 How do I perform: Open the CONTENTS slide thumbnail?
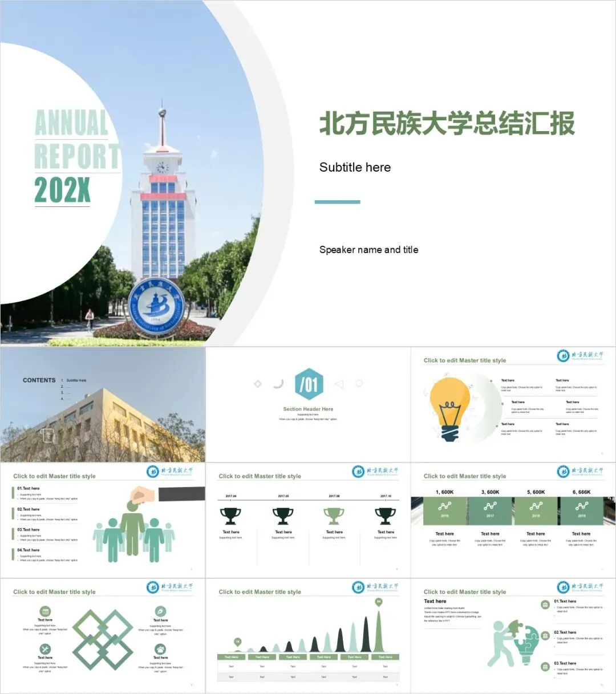coord(103,404)
